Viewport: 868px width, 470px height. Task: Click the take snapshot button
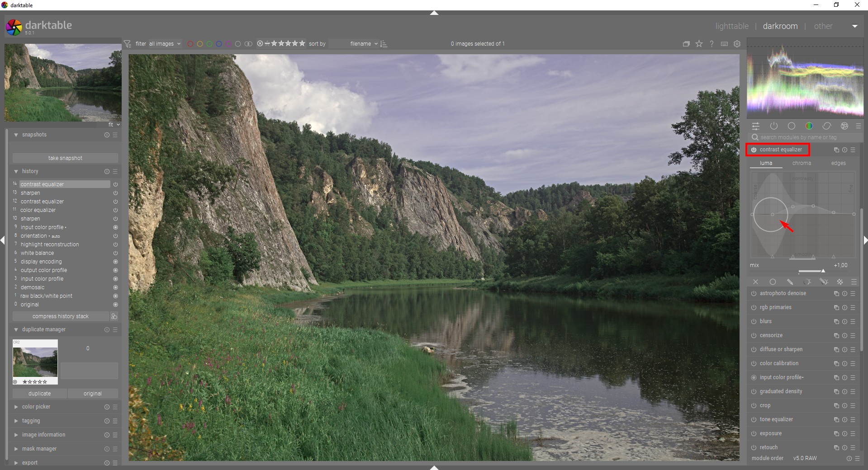click(x=65, y=158)
